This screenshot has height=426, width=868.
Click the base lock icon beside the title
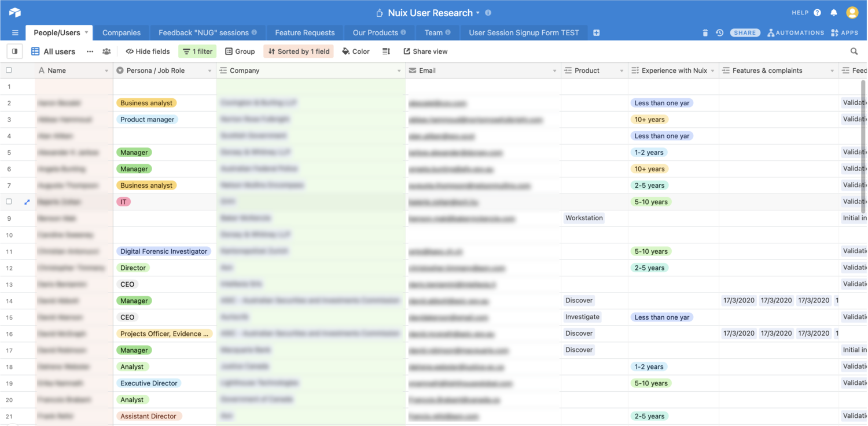380,13
